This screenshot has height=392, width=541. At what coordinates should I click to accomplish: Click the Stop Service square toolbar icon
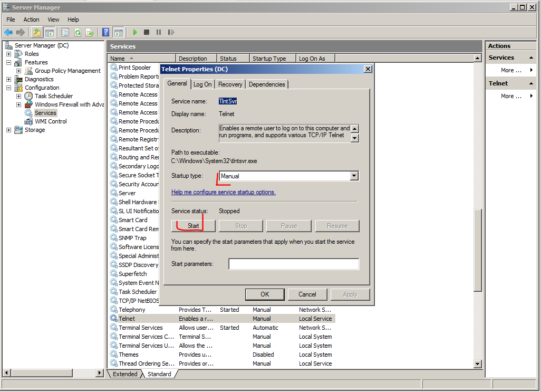[146, 32]
